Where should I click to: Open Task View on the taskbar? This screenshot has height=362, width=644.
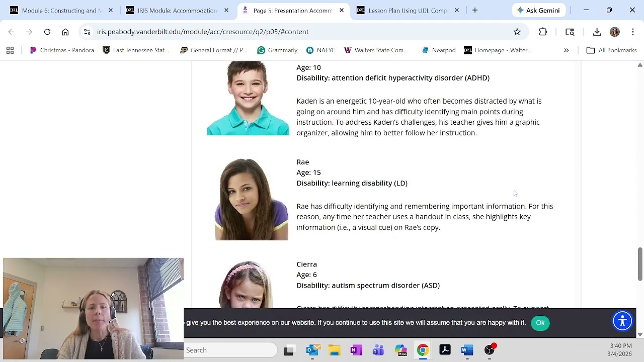289,350
